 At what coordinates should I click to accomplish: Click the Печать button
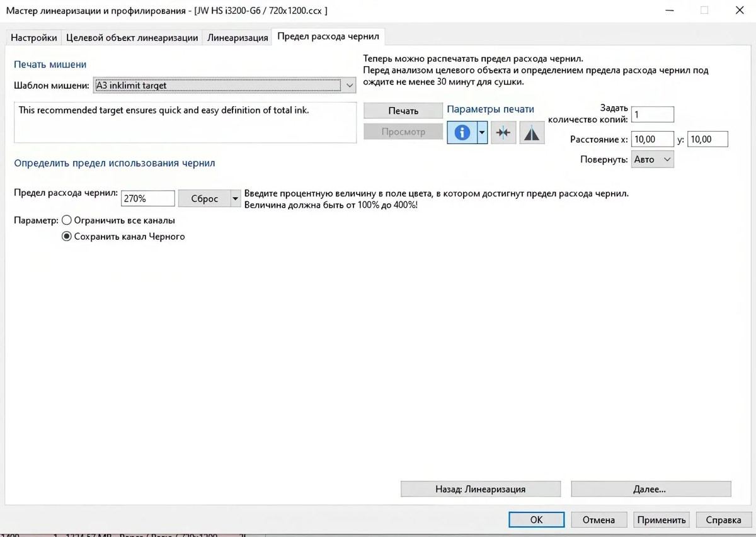click(x=403, y=111)
